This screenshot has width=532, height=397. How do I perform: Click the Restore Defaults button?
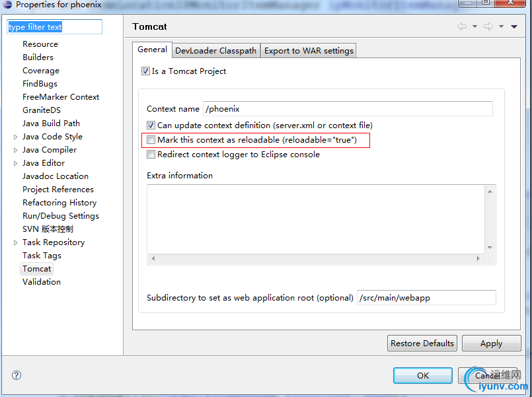(422, 343)
